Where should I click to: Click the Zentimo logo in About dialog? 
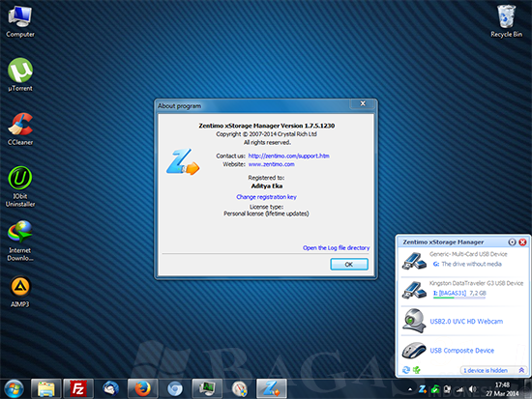click(183, 161)
